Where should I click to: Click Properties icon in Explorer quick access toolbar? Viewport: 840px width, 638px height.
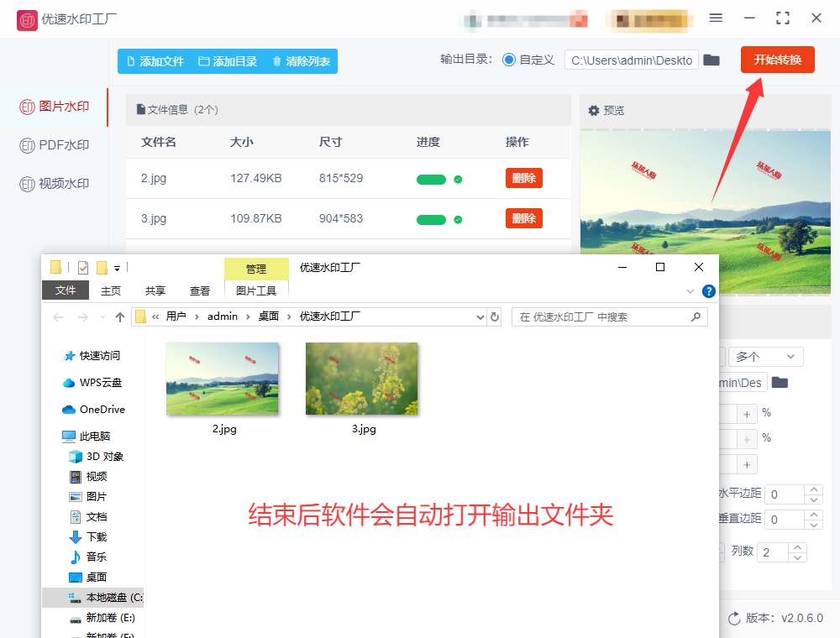[x=83, y=267]
